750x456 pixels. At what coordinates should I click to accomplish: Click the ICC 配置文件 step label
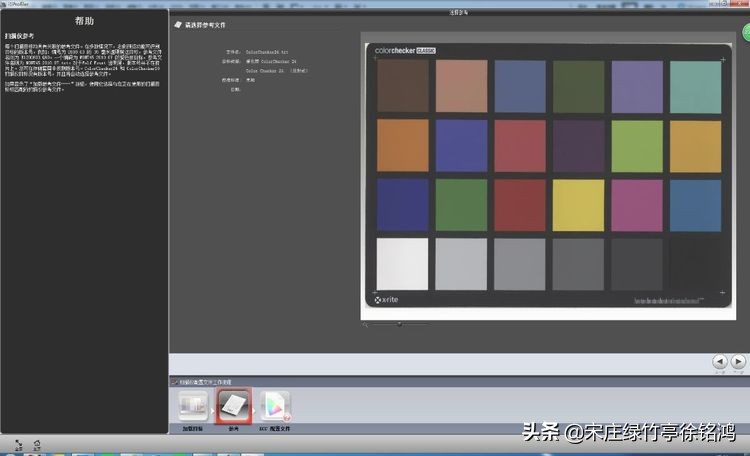[x=275, y=429]
